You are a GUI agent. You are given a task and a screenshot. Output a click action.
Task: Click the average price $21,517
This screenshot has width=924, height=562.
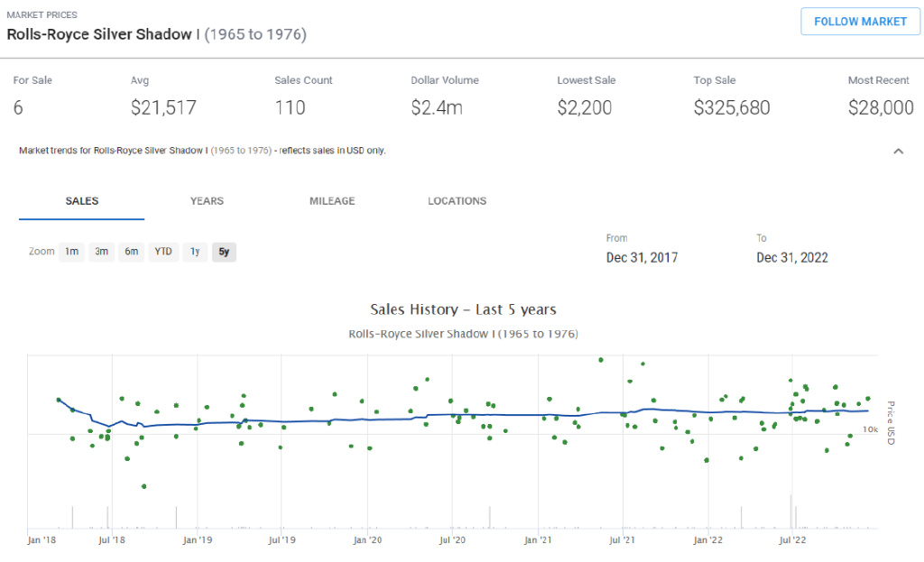[x=163, y=108]
